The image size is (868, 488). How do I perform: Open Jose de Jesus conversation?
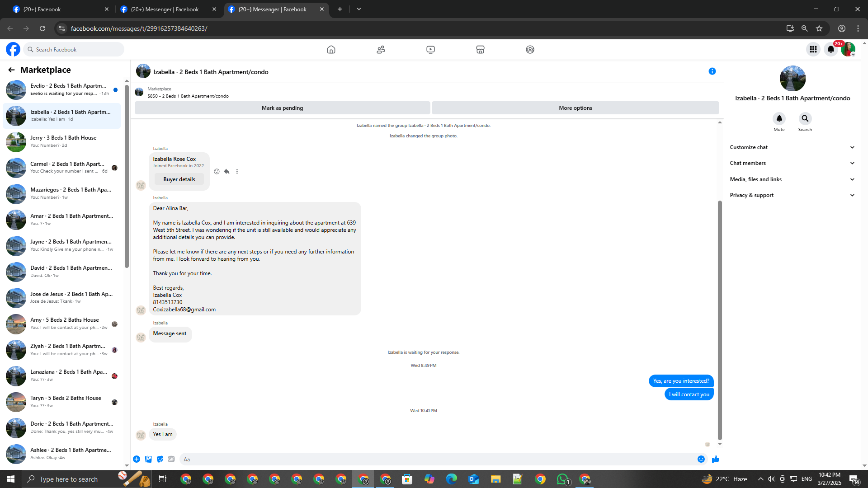pos(62,298)
